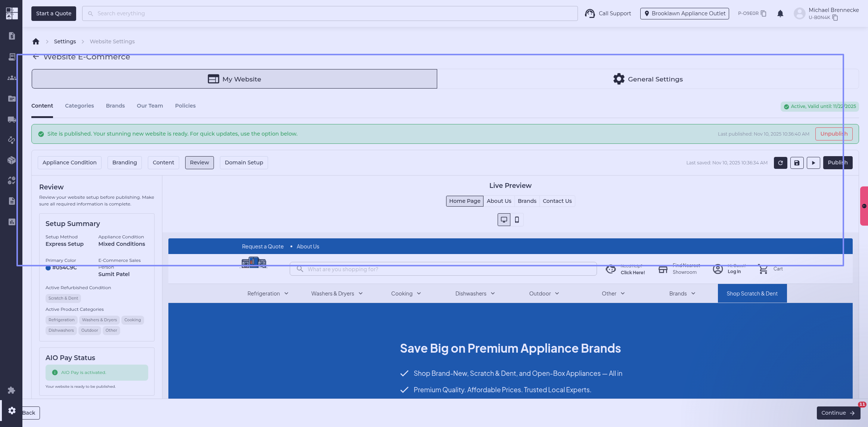The height and width of the screenshot is (427, 868).
Task: Click the Search everything field
Action: 330,13
